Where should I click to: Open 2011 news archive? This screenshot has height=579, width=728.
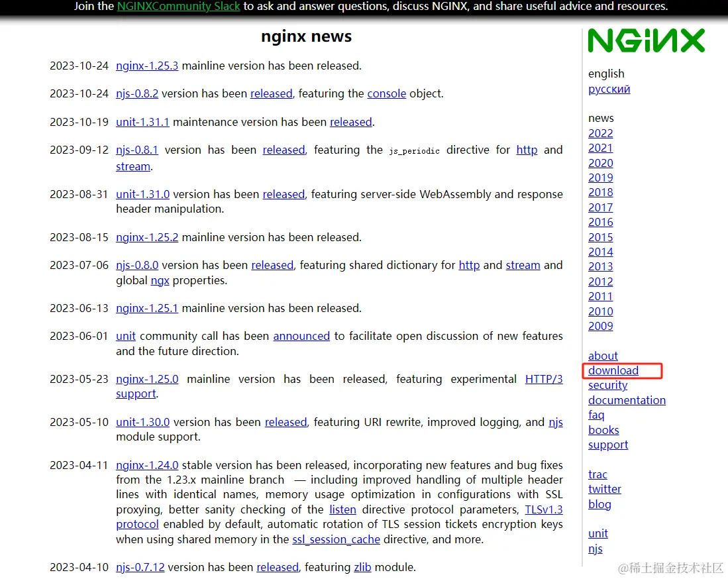pos(601,297)
